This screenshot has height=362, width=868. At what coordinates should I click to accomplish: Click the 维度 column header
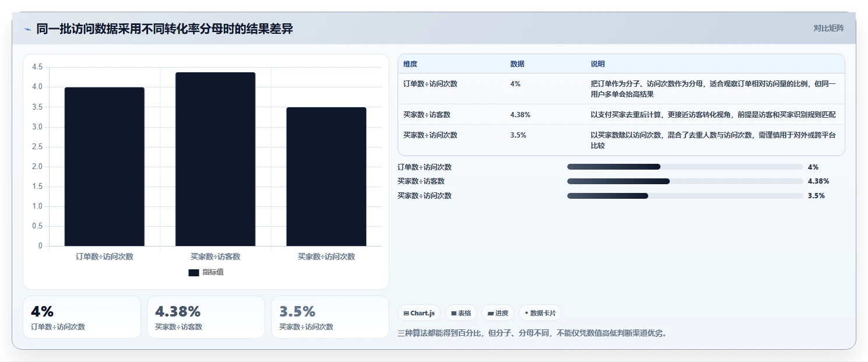coord(410,64)
